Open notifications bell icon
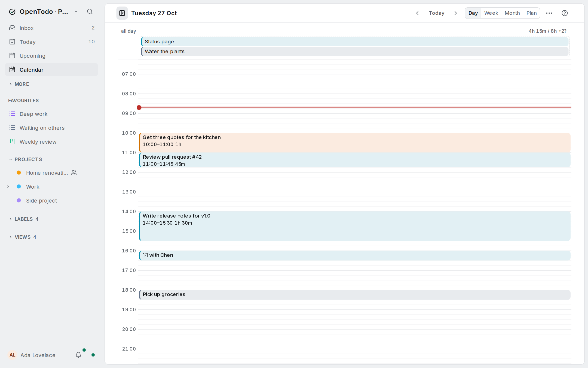This screenshot has width=588, height=368. coord(78,355)
